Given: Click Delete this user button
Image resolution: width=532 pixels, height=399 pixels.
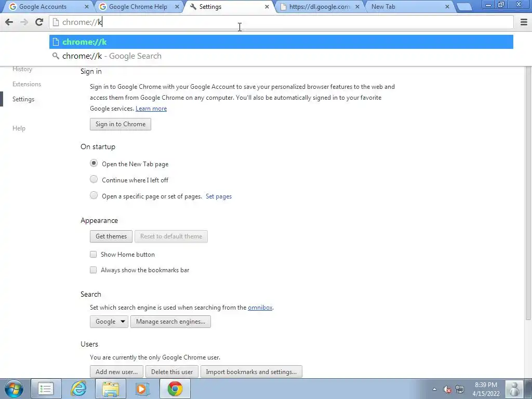Looking at the screenshot, I should pos(172,372).
